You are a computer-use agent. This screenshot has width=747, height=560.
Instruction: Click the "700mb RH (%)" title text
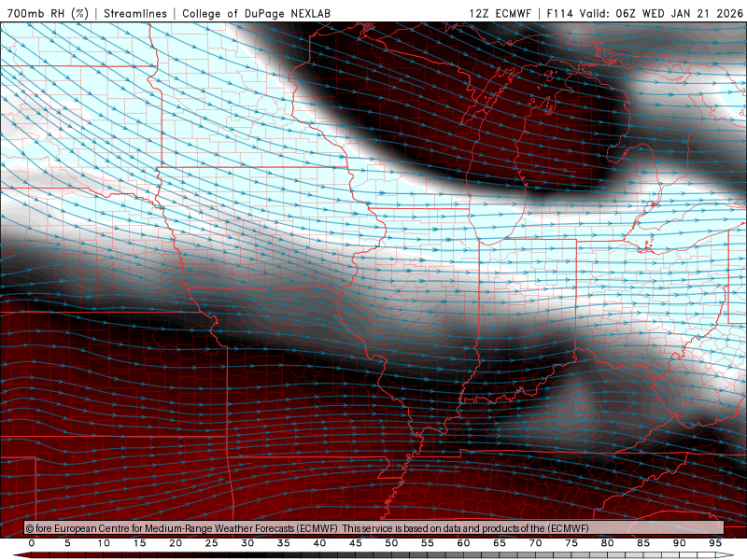(x=48, y=13)
